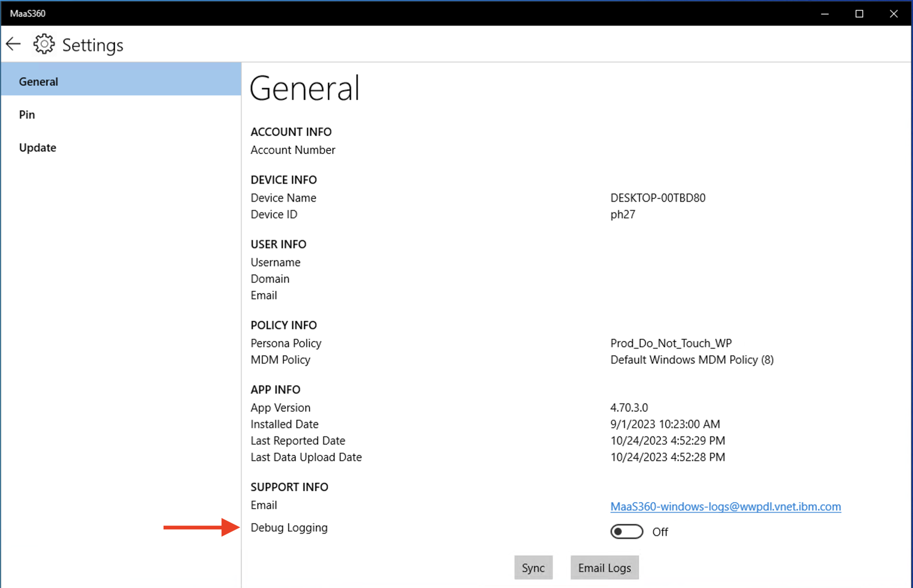
Task: Click device name DESKTOP-00TBD80
Action: pyautogui.click(x=658, y=198)
